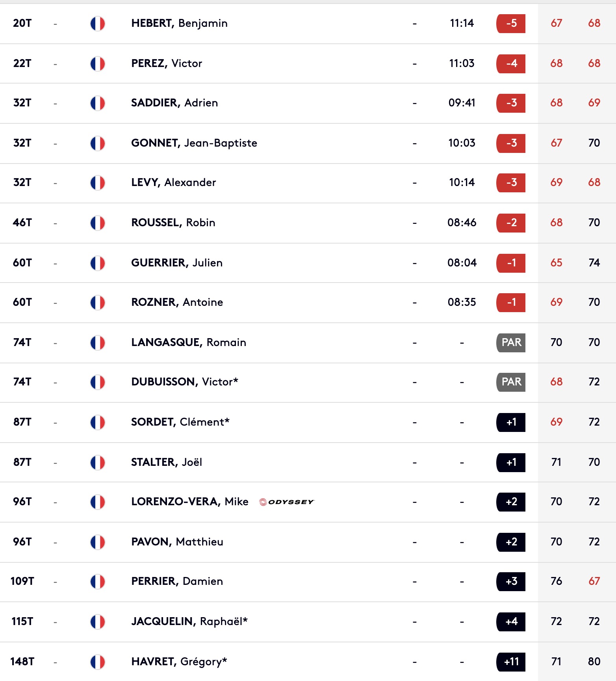Screen dimensions: 616x681
Task: Open player profile of GONNET, Jean-Baptiste
Action: coord(194,143)
